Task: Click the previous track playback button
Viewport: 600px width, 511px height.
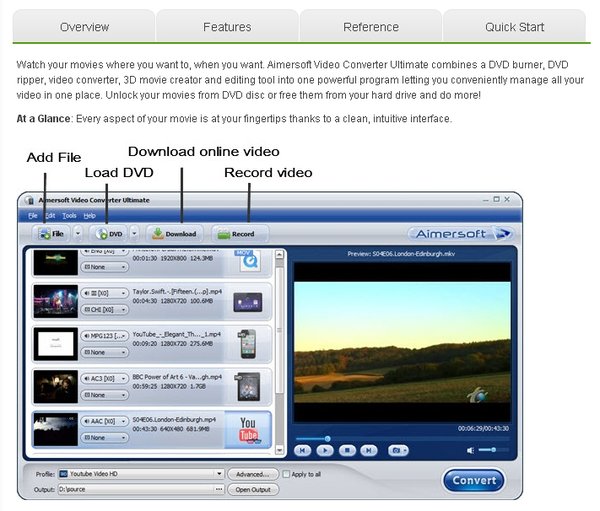Action: 302,451
